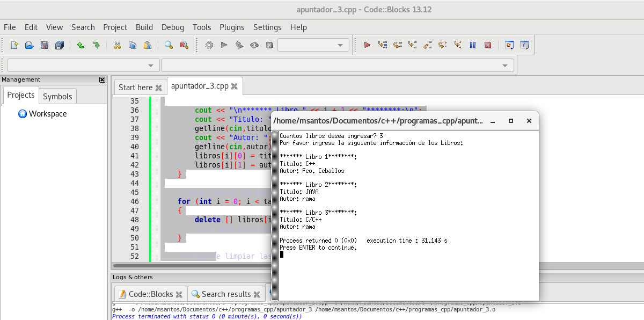Click the Save all files icon
Viewport: 644px width, 320px height.
[59, 45]
